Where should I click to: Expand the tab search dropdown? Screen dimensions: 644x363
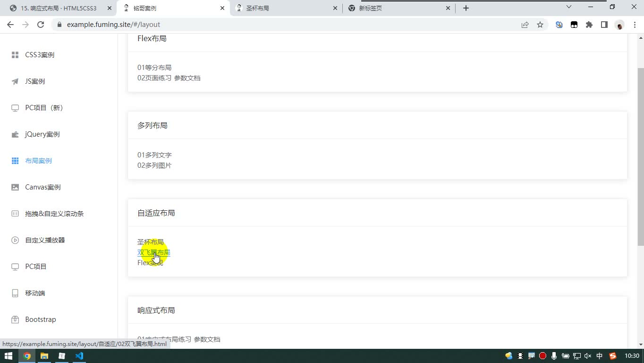click(x=569, y=7)
